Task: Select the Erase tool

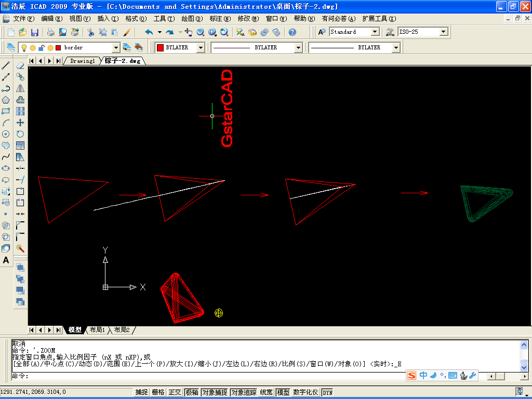Action: 20,65
